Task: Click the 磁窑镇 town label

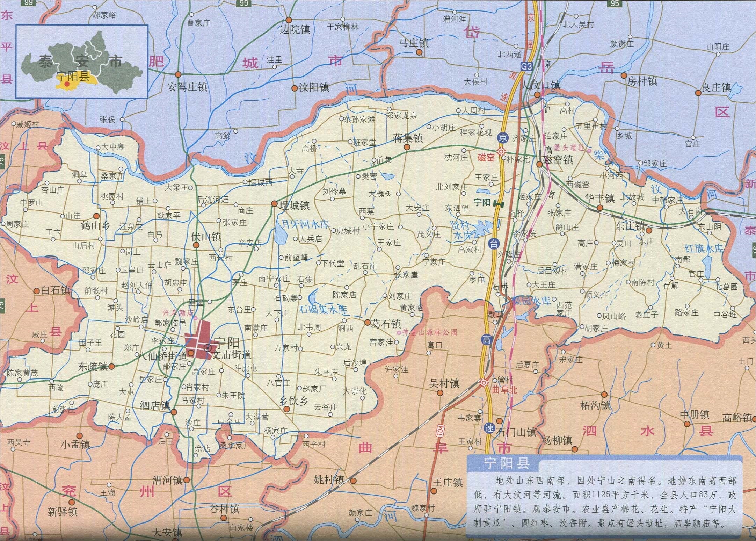Action: 558,160
